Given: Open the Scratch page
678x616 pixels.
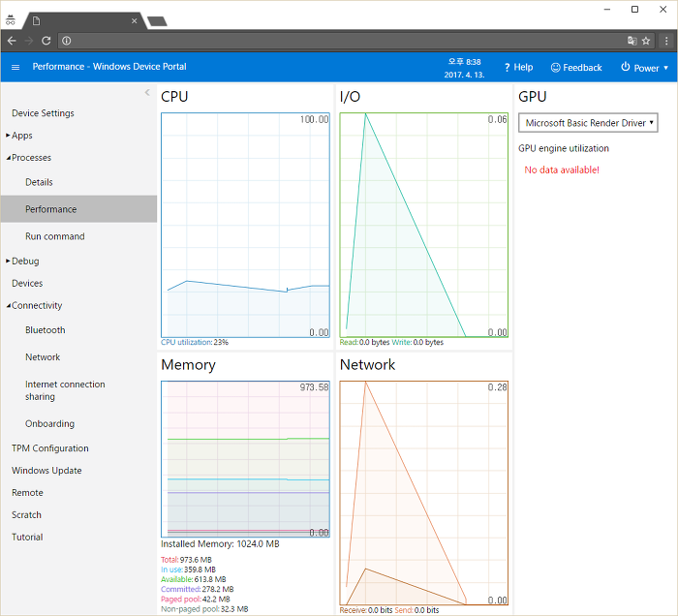Looking at the screenshot, I should pyautogui.click(x=26, y=515).
